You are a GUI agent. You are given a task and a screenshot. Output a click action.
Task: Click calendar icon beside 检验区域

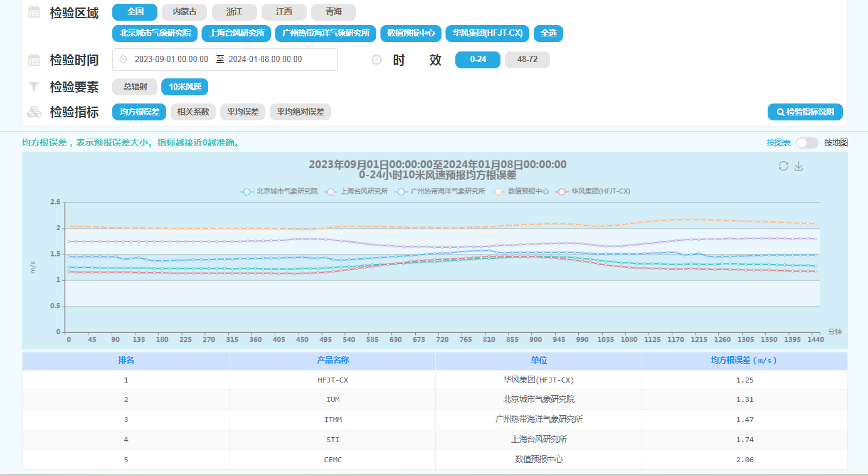34,12
